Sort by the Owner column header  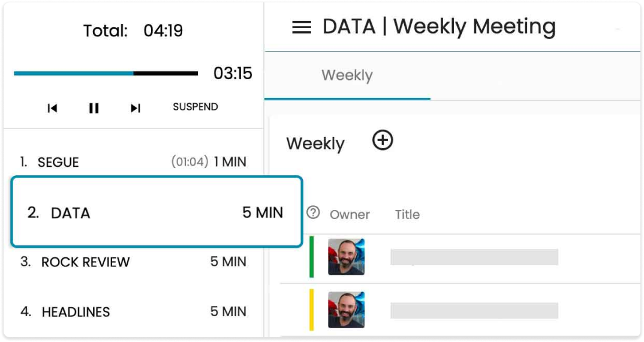[350, 215]
